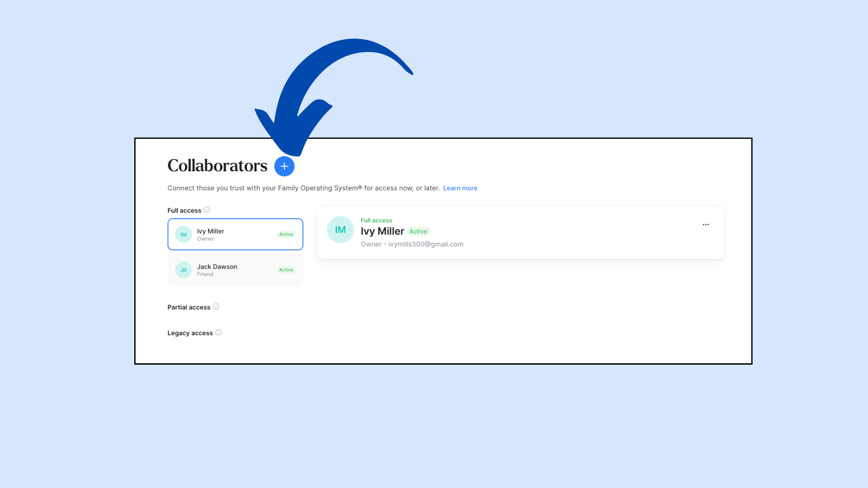868x488 pixels.
Task: Click the blue plus add collaborator button
Action: [x=284, y=166]
